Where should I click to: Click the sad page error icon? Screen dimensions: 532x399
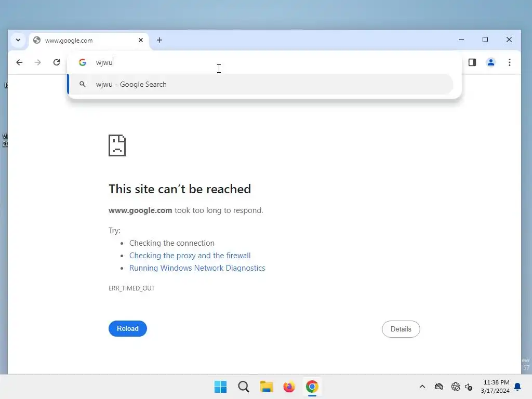[x=117, y=145]
